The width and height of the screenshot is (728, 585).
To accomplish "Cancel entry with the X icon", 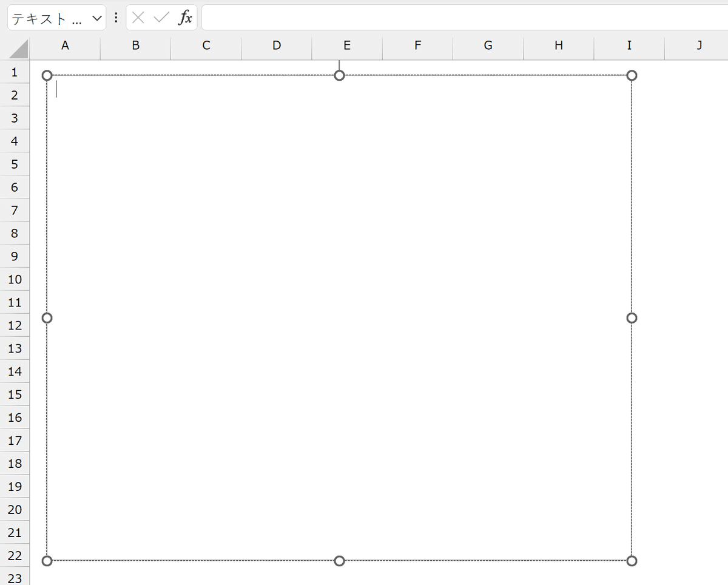I will pos(138,18).
